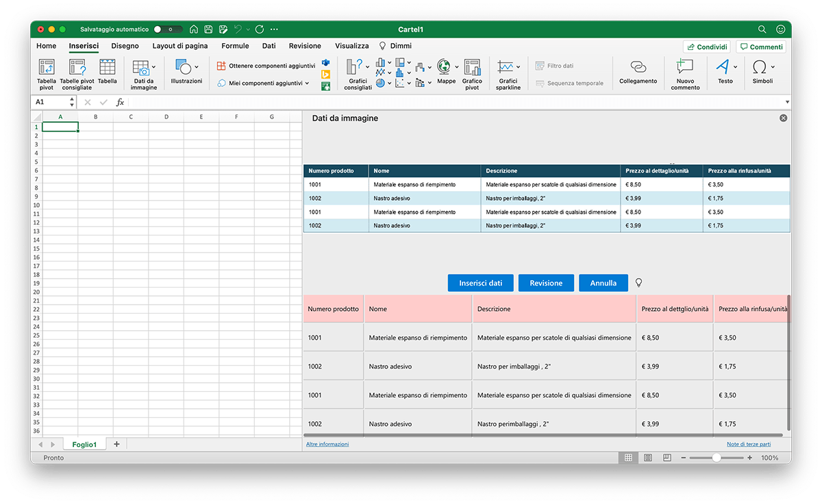Open Grafico pivot tool
This screenshot has height=504, width=822.
(472, 68)
